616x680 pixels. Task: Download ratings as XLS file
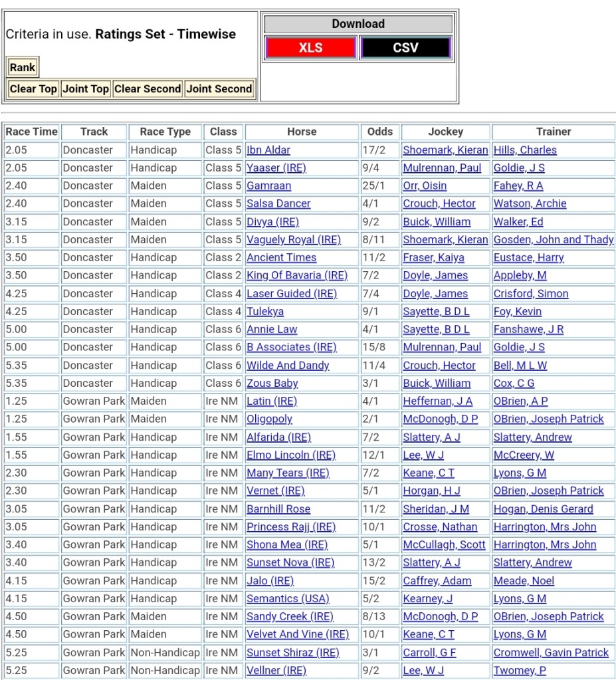point(311,48)
